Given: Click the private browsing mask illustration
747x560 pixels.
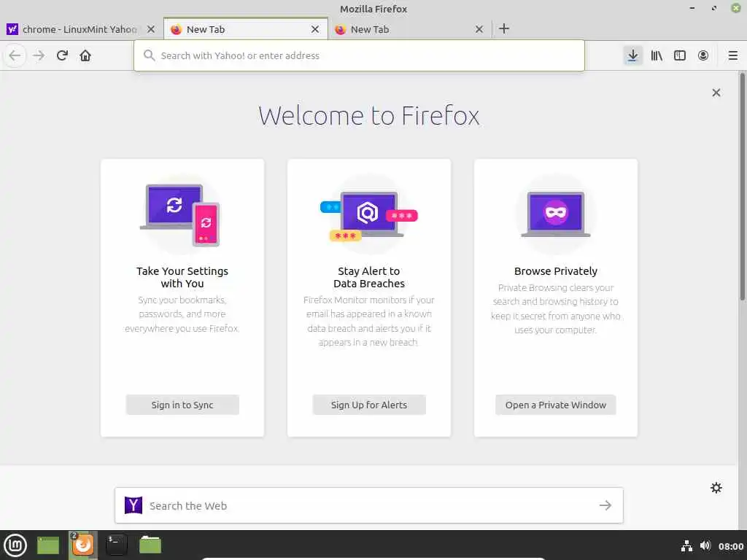Looking at the screenshot, I should point(555,214).
